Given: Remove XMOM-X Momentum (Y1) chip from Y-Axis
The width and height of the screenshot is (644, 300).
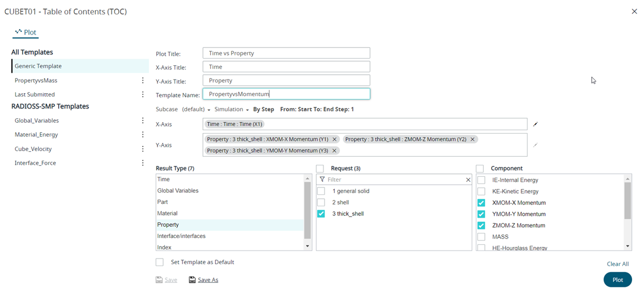Looking at the screenshot, I should click(x=335, y=139).
